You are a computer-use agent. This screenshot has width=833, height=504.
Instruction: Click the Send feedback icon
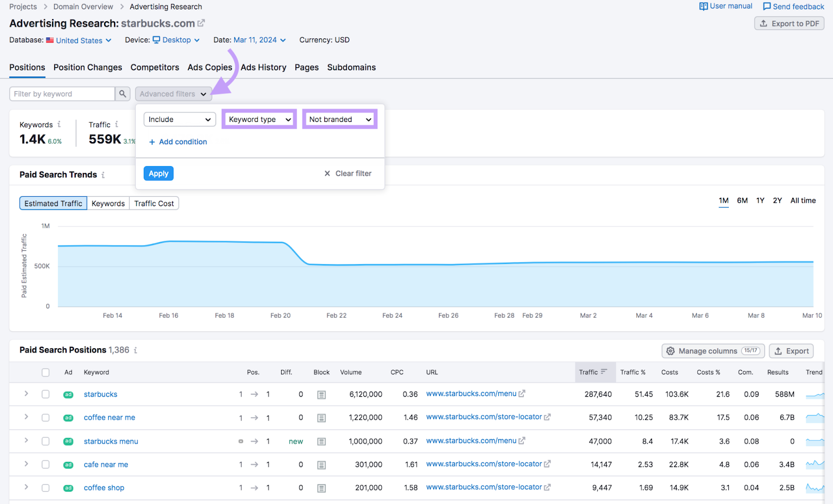coord(766,6)
